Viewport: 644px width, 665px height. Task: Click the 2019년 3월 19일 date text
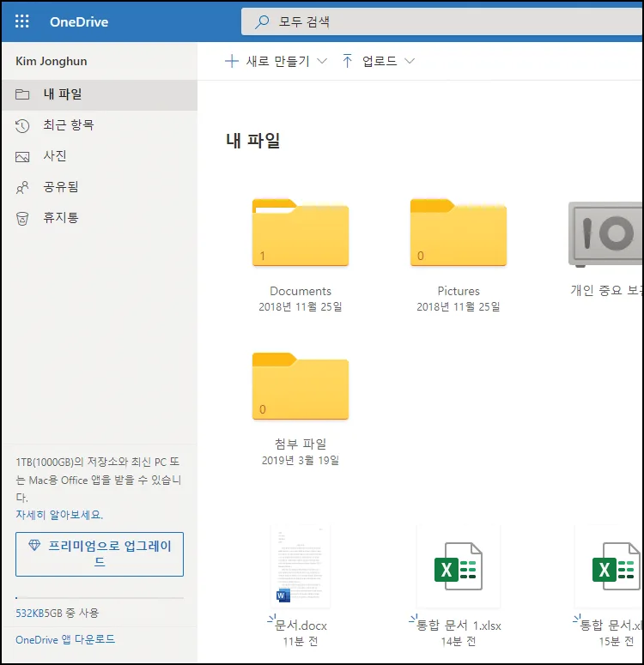tap(301, 460)
